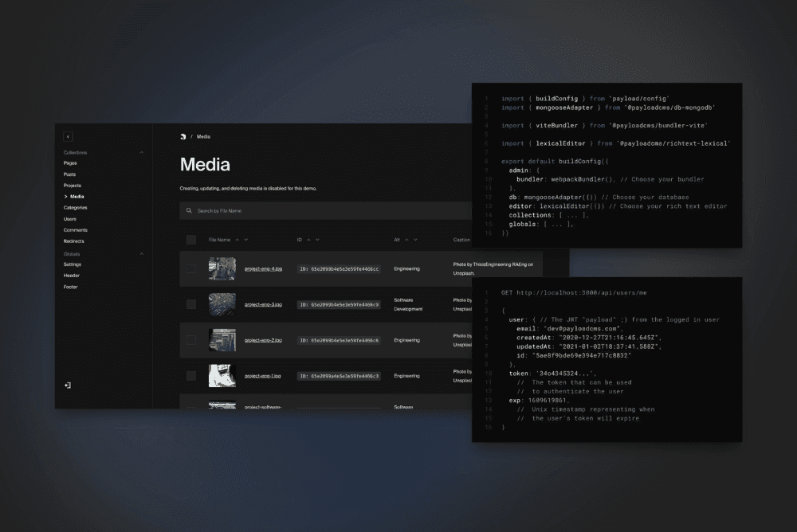
Task: Select the project-eng-2.jpg row checkbox
Action: (191, 340)
